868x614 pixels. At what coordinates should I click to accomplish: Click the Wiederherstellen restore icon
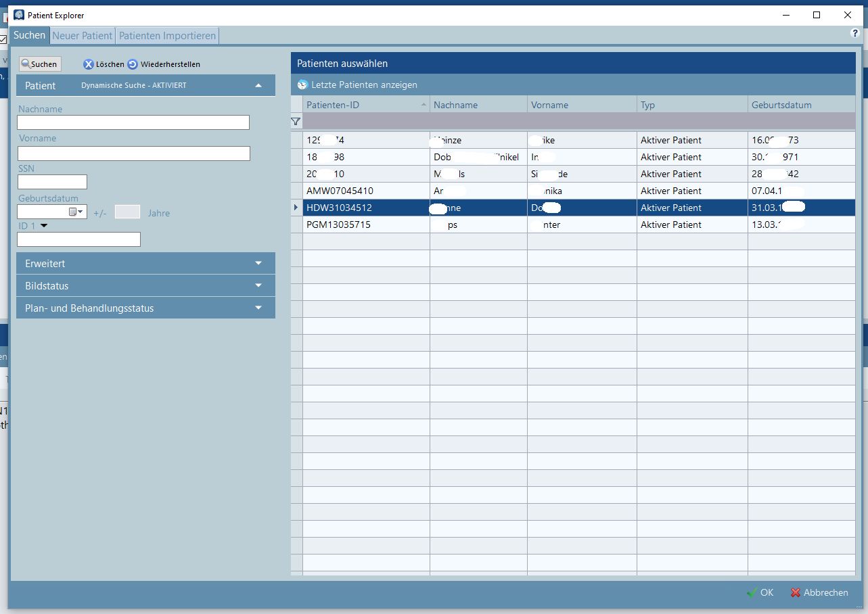[133, 64]
